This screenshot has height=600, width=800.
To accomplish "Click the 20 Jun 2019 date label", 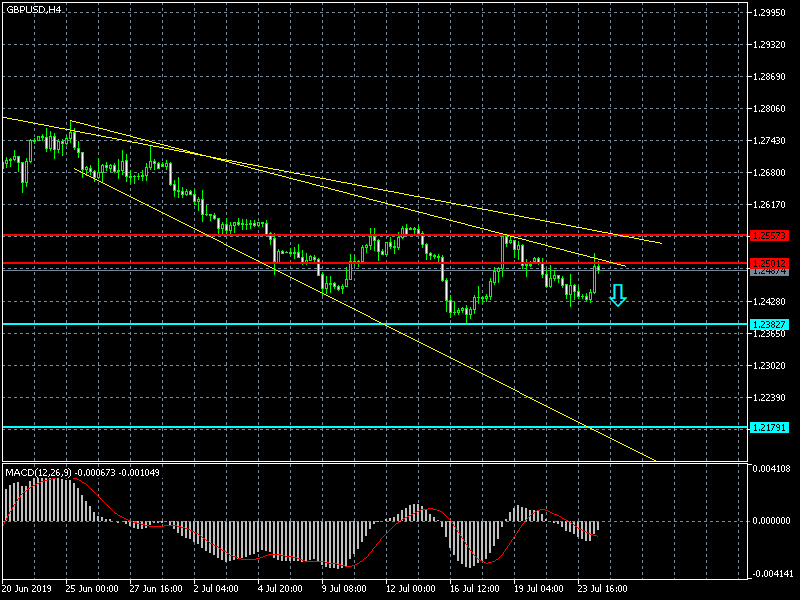I will (x=29, y=589).
